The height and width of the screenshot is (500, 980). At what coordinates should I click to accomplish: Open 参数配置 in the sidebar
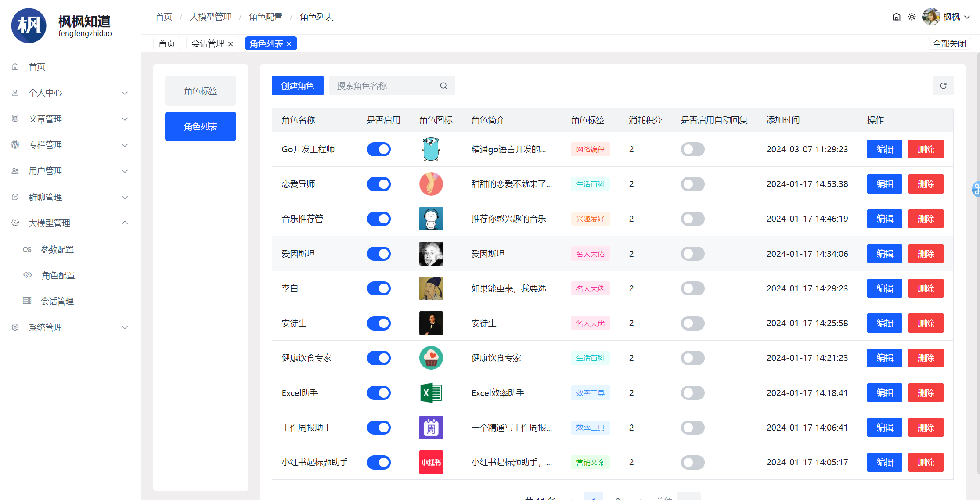57,249
